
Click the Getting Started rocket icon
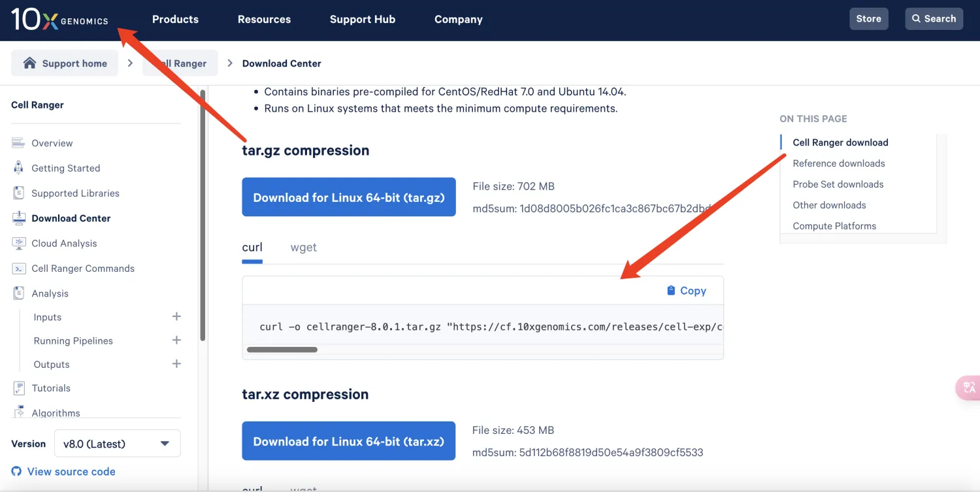[18, 168]
